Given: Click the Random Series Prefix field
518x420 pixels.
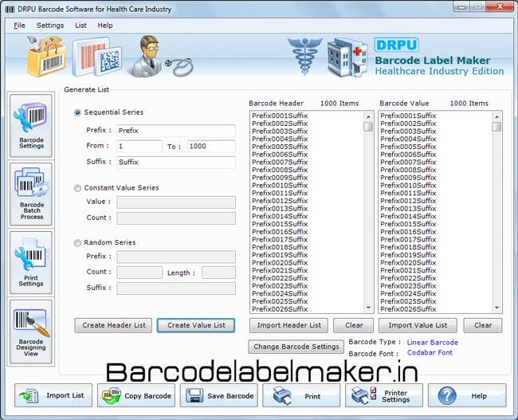Looking at the screenshot, I should point(176,257).
